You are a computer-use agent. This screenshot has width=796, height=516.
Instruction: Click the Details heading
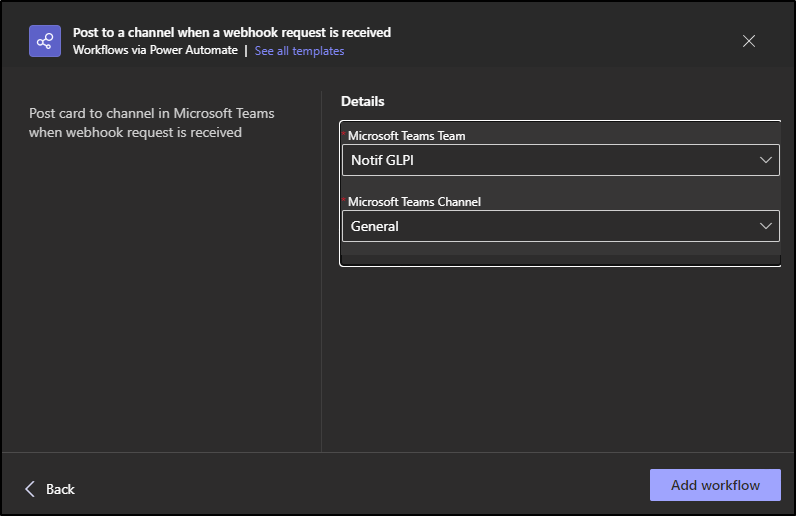tap(363, 101)
